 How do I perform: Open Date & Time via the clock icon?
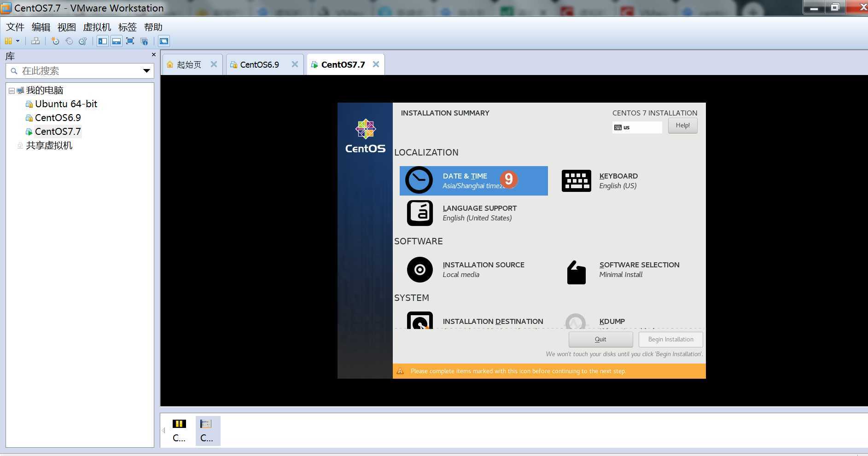click(419, 180)
